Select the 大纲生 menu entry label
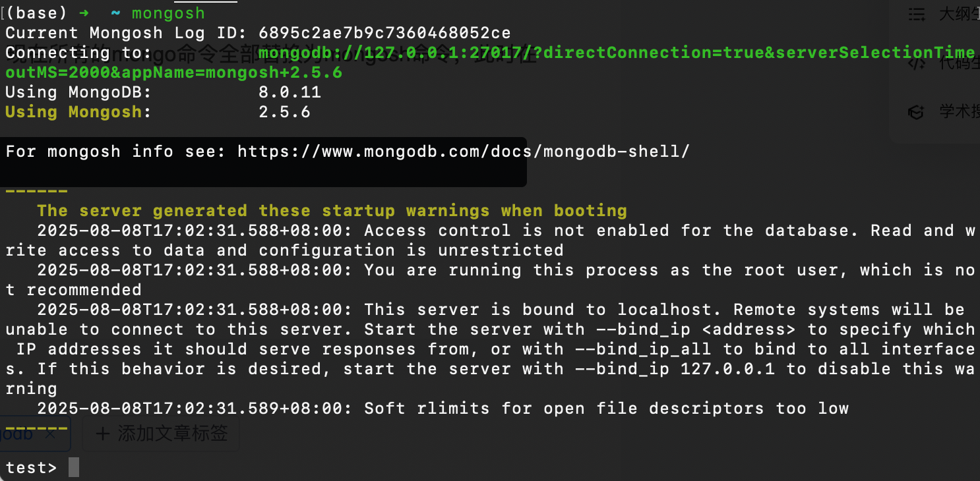 point(959,14)
